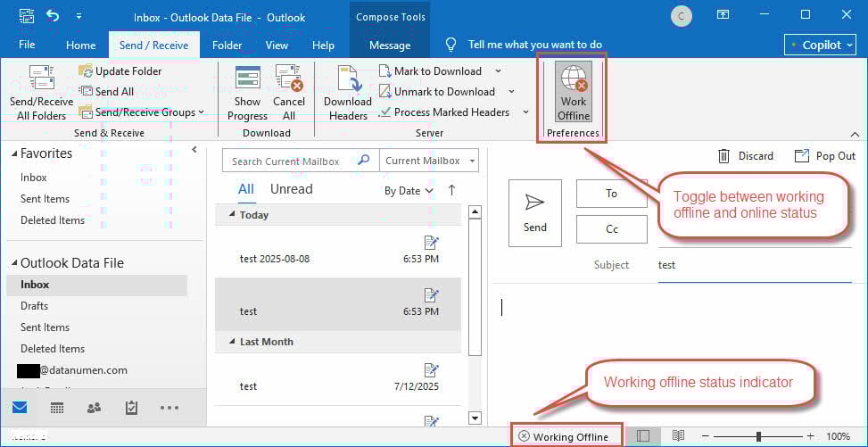Collapse the ribbon with chevron
This screenshot has height=447, width=868.
coord(855,134)
